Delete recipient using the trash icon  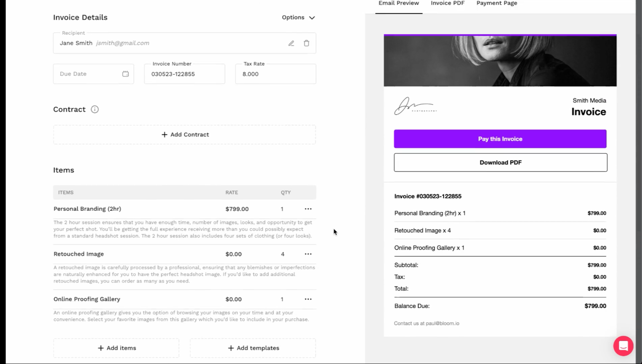(x=307, y=43)
